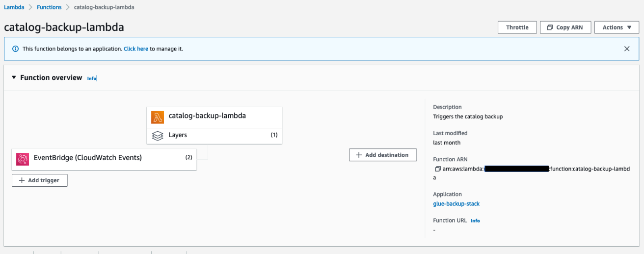Open the Layers row

click(x=215, y=135)
